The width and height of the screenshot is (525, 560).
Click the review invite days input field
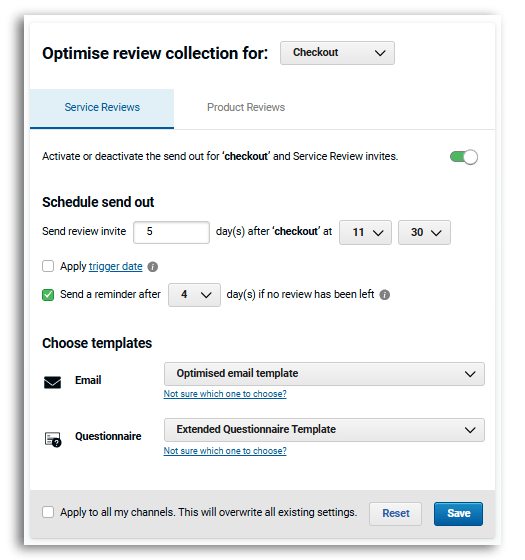pyautogui.click(x=171, y=232)
